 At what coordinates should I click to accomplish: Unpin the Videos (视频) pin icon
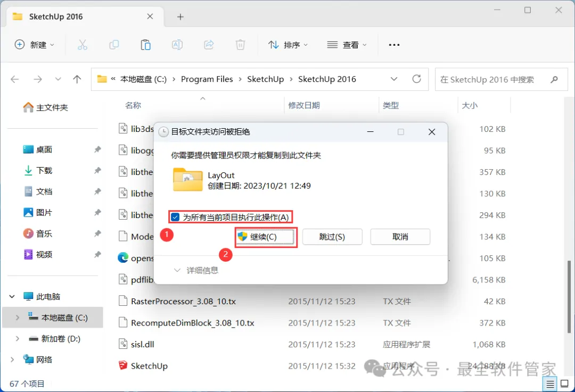click(x=97, y=254)
